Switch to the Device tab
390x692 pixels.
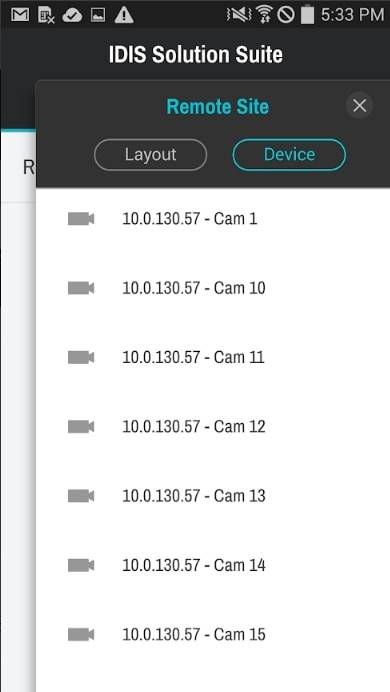(x=289, y=154)
